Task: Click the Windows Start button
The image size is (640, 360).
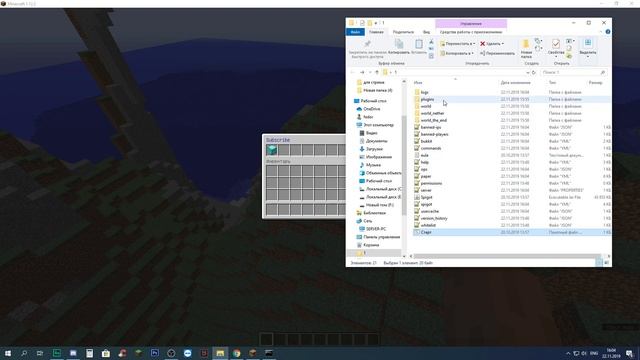Action: point(7,353)
